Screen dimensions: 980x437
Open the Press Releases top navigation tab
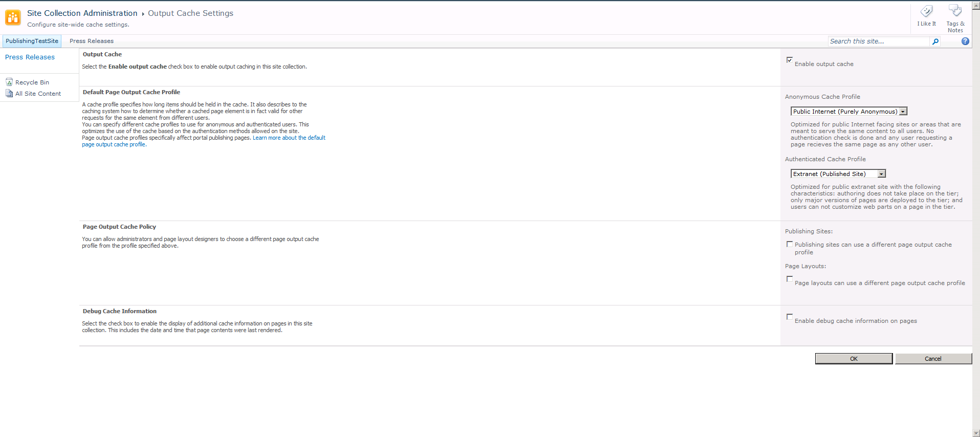pyautogui.click(x=92, y=41)
